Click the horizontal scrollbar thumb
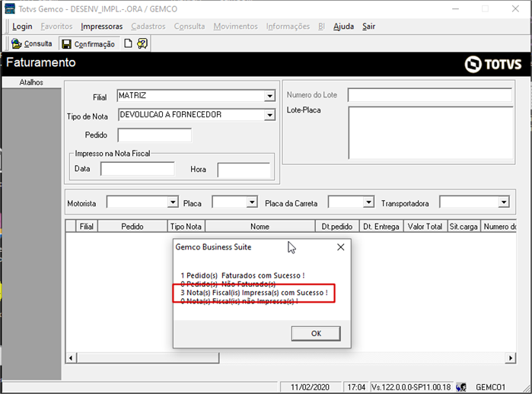 [x=148, y=358]
